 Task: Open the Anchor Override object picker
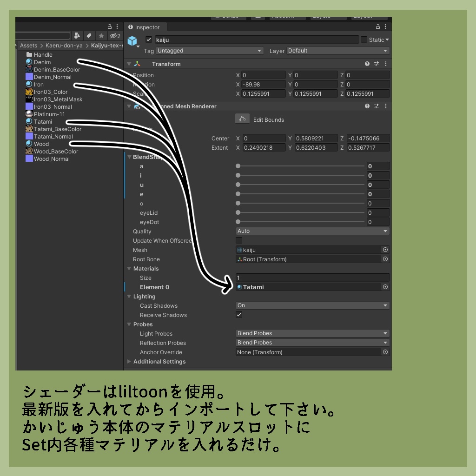tap(385, 352)
